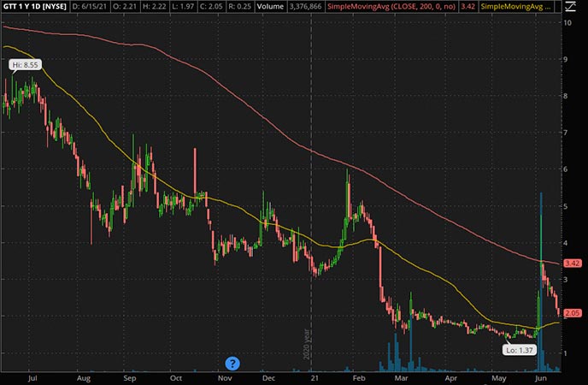Click the '10' price axis label
This screenshot has width=588, height=385.
click(x=567, y=22)
